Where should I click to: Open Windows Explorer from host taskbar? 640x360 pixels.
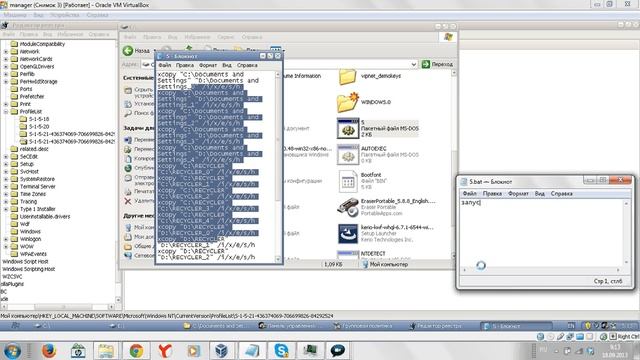(x=106, y=351)
